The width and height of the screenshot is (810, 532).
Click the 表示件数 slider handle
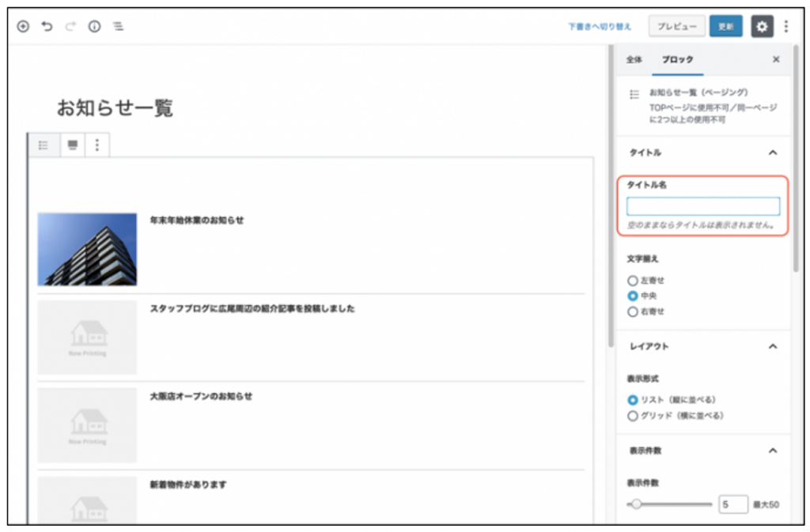point(636,504)
